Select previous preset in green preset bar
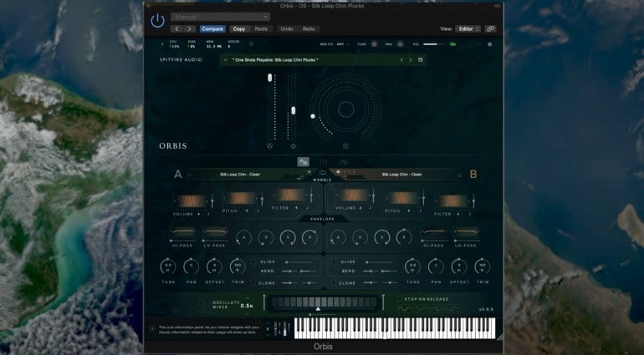644x355 pixels. point(401,60)
